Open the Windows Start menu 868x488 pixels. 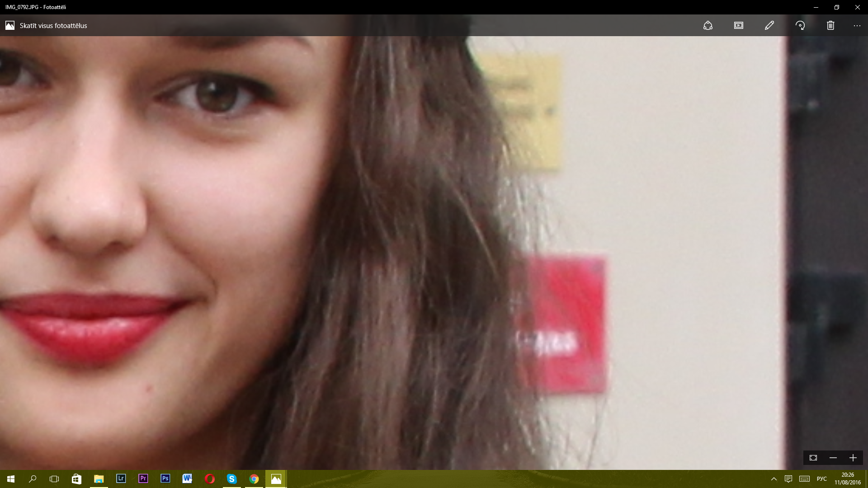(x=11, y=479)
